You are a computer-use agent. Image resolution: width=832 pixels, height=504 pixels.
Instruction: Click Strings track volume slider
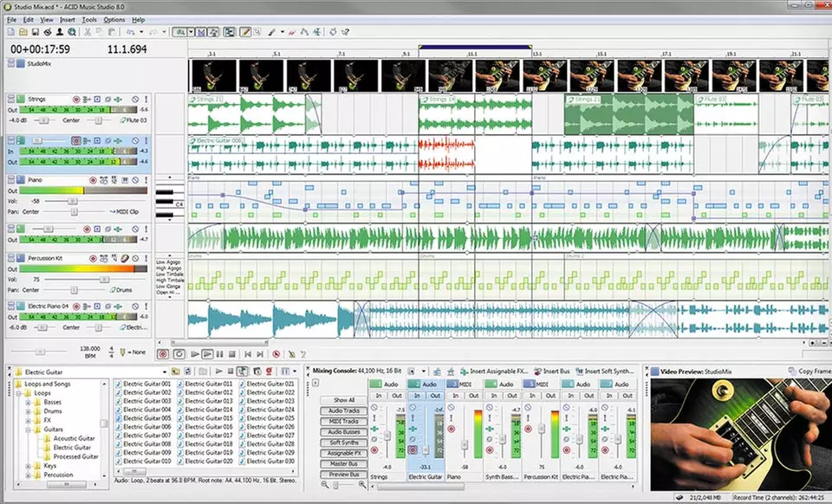click(x=42, y=120)
